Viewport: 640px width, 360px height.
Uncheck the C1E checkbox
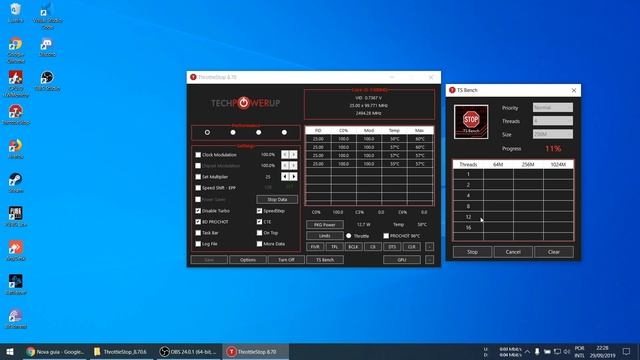pos(259,222)
